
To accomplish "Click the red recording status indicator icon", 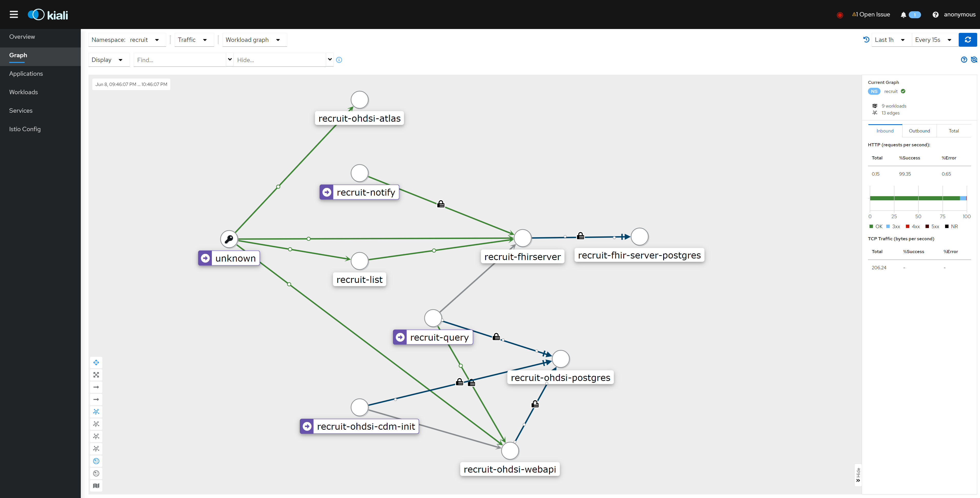I will (x=840, y=15).
